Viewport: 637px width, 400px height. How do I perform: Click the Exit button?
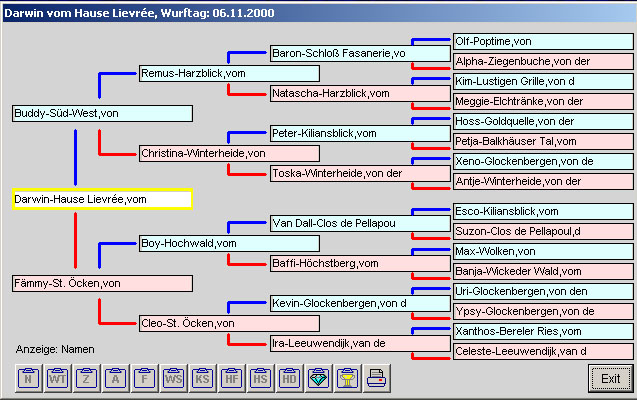click(x=609, y=379)
